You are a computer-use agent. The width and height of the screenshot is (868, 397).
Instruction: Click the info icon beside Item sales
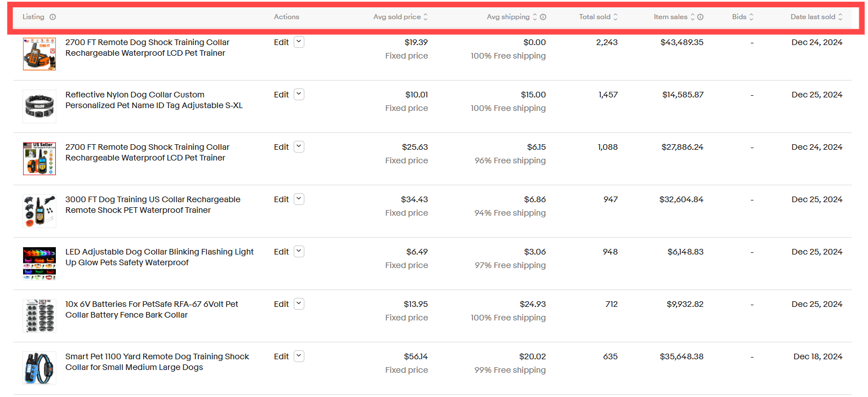(700, 17)
